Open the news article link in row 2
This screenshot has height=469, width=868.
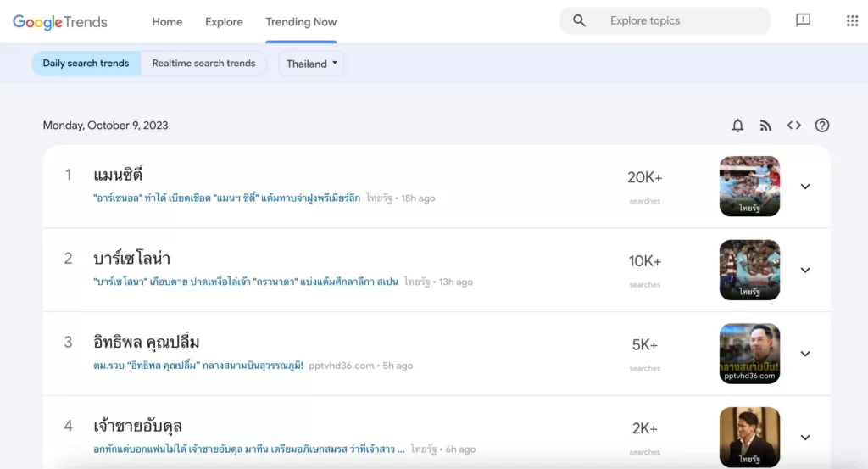click(246, 282)
